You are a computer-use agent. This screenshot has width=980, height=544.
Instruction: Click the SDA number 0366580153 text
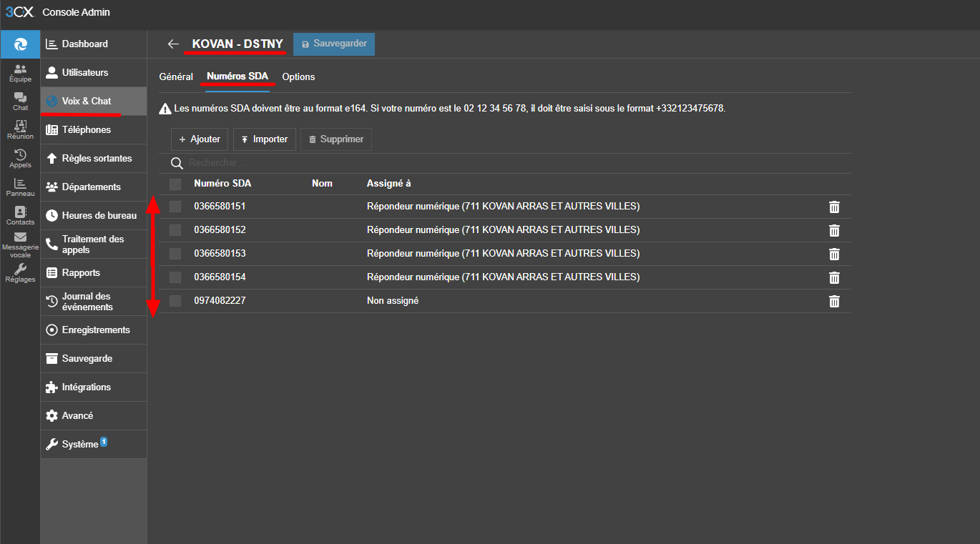pos(220,254)
